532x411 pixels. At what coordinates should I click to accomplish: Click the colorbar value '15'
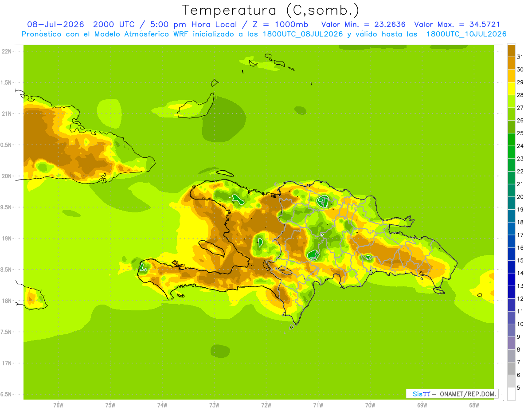[x=520, y=260]
